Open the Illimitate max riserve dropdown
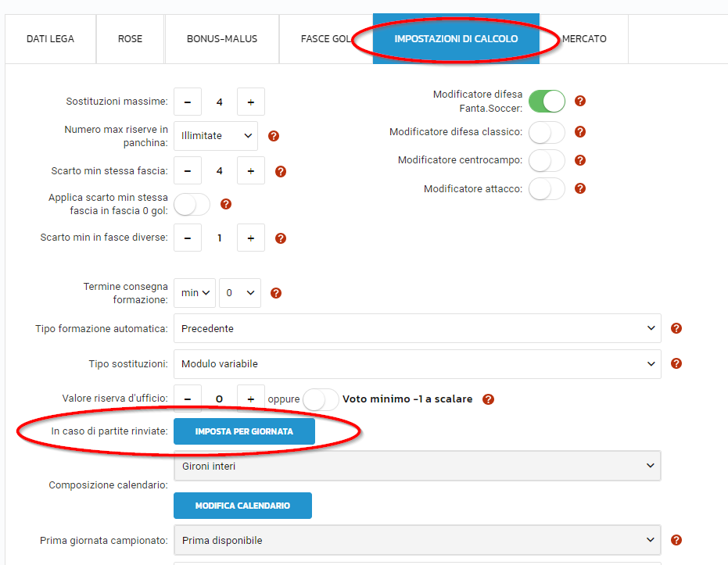728x565 pixels. [x=215, y=135]
